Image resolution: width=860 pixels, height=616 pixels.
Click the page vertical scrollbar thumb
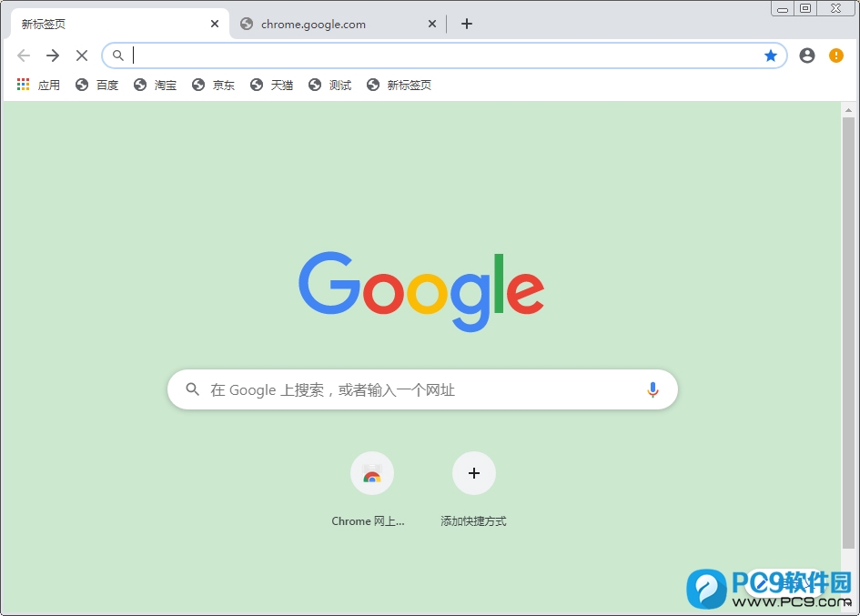click(848, 332)
